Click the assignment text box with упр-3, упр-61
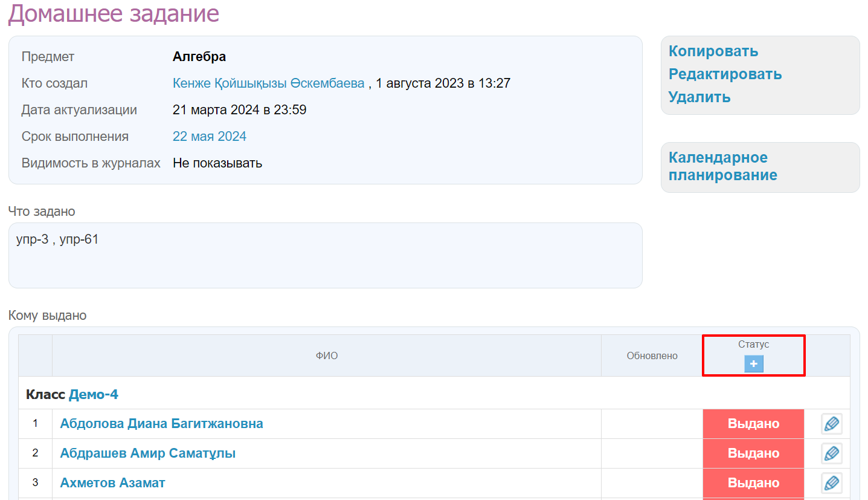This screenshot has width=868, height=500. (325, 255)
